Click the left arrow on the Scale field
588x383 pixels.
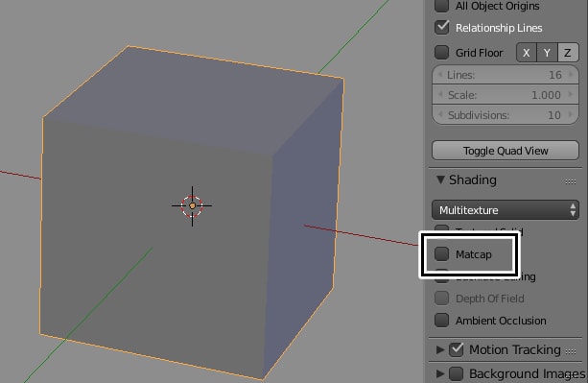coord(440,94)
